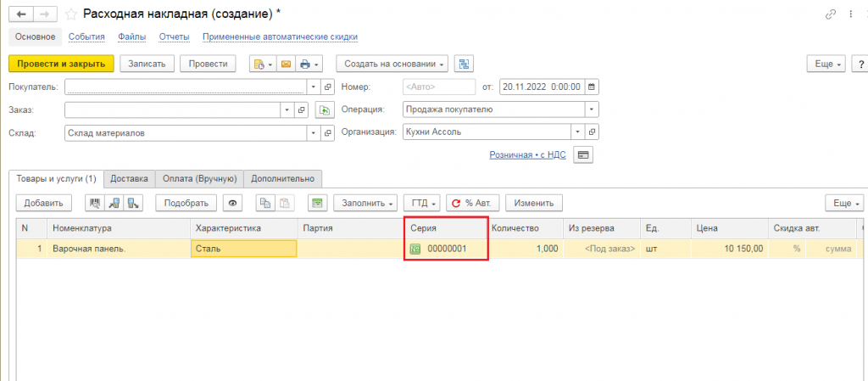This screenshot has height=381, width=868.
Task: Open the Организация record in a new form
Action: (x=593, y=132)
